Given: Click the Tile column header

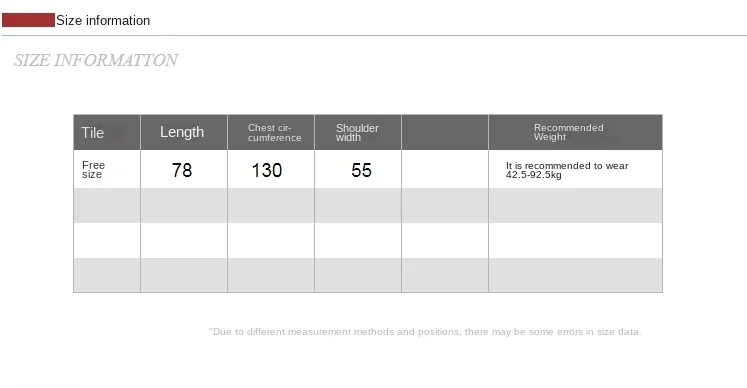Looking at the screenshot, I should pyautogui.click(x=107, y=133).
